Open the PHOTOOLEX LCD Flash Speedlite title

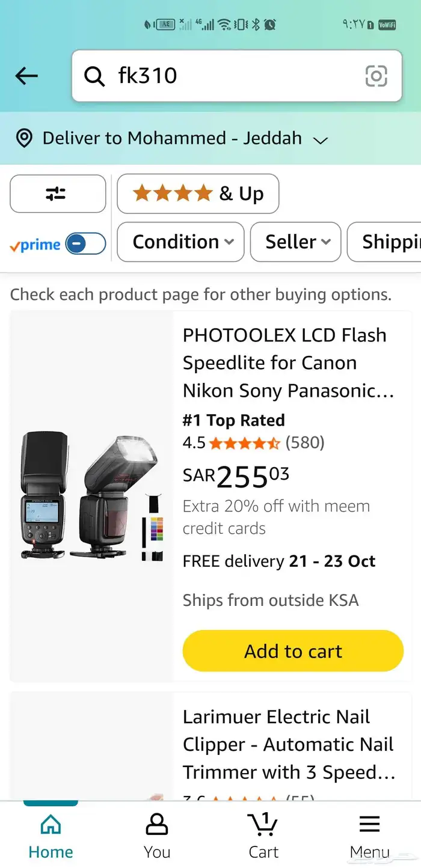point(288,362)
